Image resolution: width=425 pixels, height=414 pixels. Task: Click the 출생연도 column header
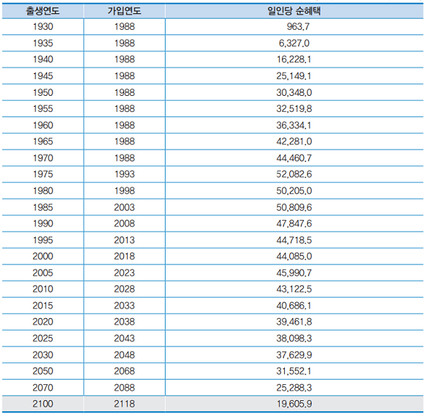point(43,11)
